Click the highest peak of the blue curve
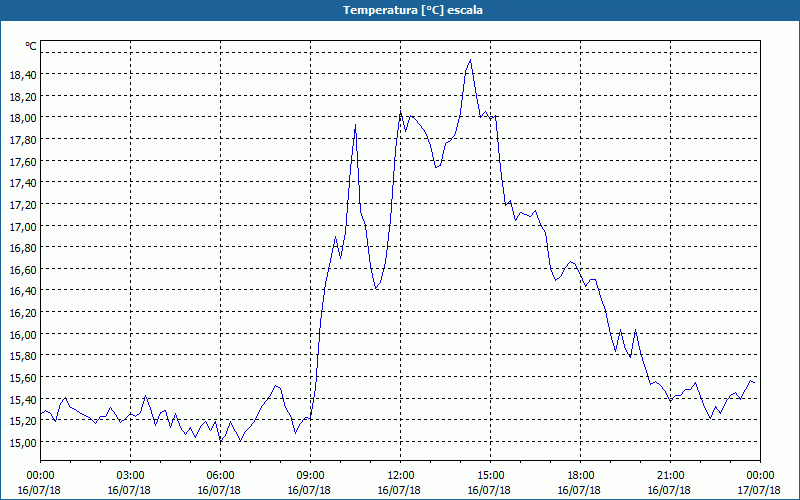 (x=470, y=60)
